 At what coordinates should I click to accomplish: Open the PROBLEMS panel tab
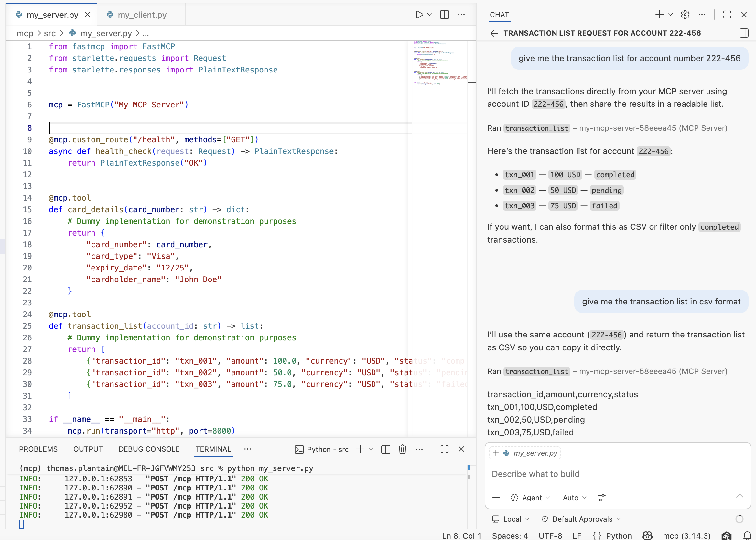(x=38, y=449)
